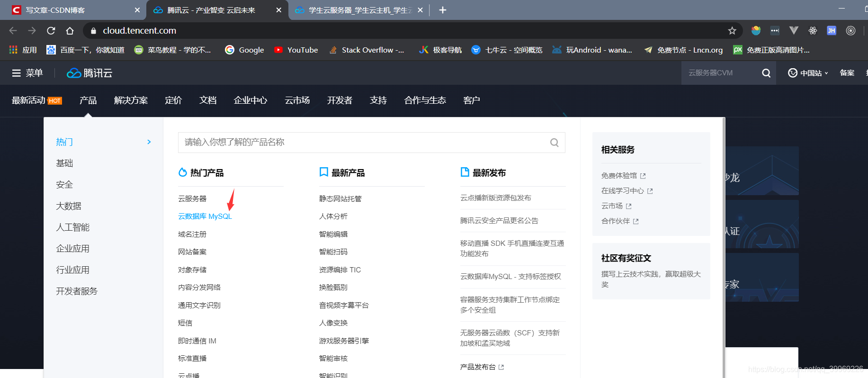Open the 人体分析 product link
This screenshot has width=868, height=378.
point(333,216)
